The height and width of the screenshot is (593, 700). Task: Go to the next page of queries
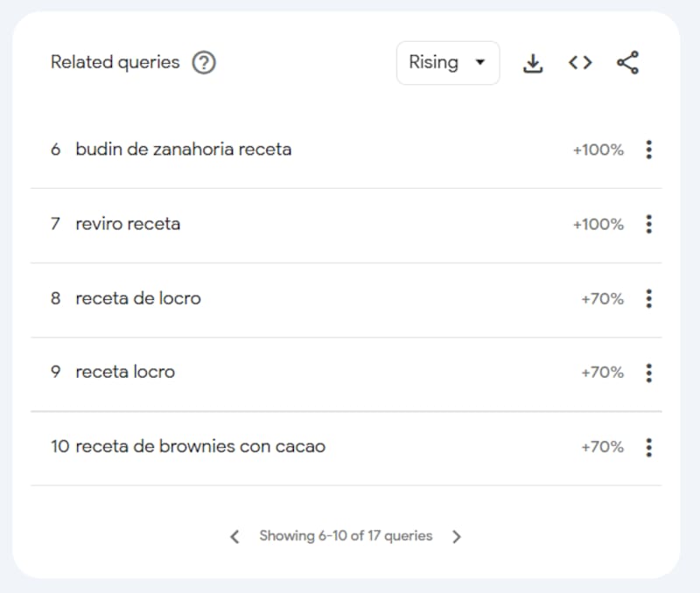click(x=456, y=536)
